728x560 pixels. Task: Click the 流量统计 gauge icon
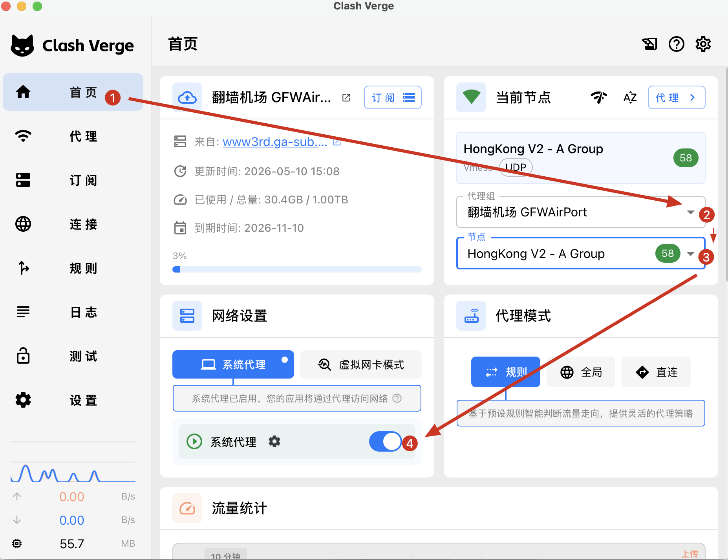click(x=187, y=508)
